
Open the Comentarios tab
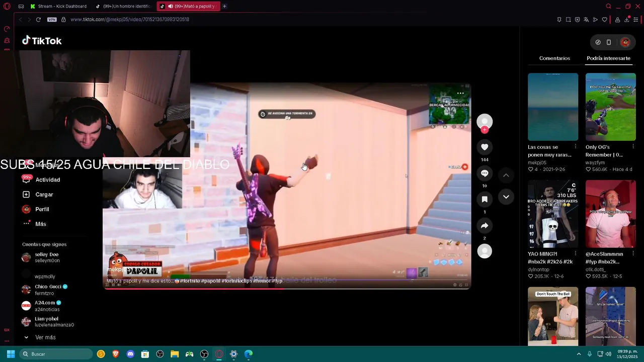point(554,58)
